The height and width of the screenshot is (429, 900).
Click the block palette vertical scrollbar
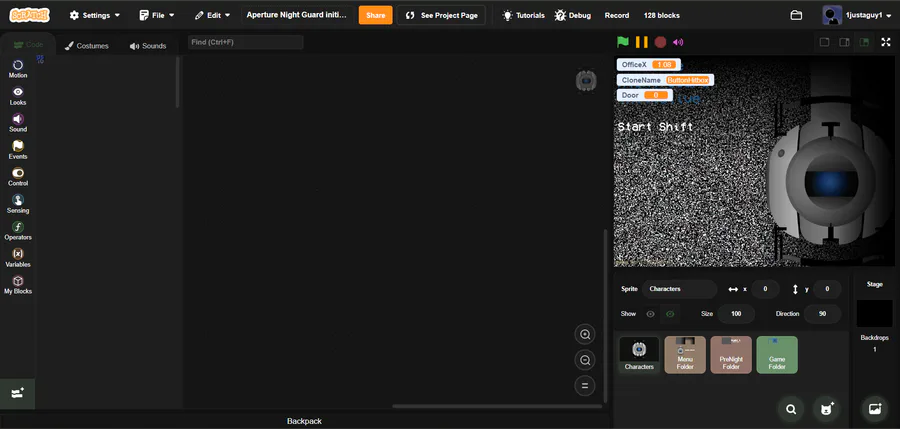pyautogui.click(x=177, y=82)
